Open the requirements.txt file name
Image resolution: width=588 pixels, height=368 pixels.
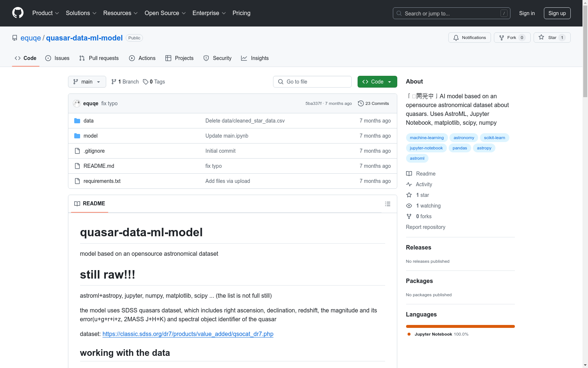click(102, 181)
